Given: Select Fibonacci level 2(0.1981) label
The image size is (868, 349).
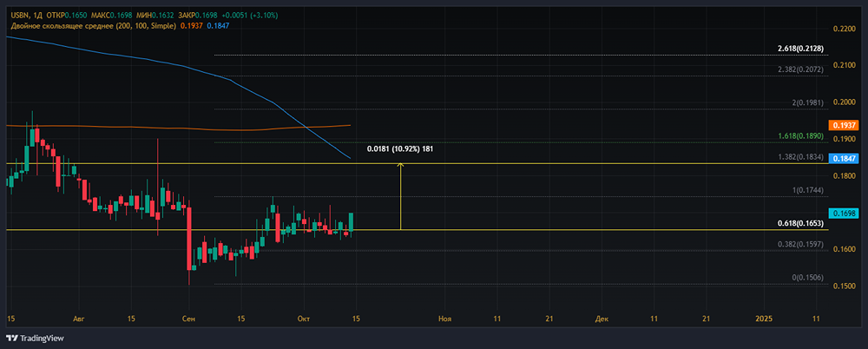Looking at the screenshot, I should 807,103.
